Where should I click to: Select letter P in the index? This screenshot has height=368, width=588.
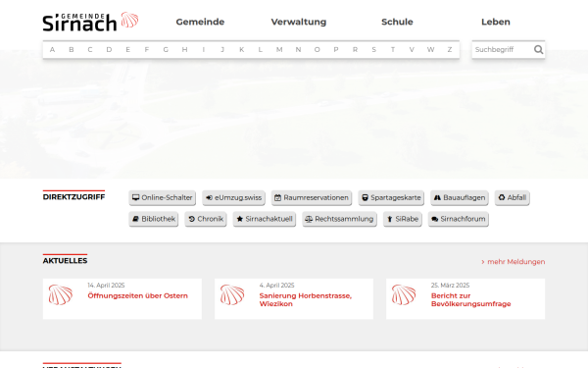coord(336,50)
